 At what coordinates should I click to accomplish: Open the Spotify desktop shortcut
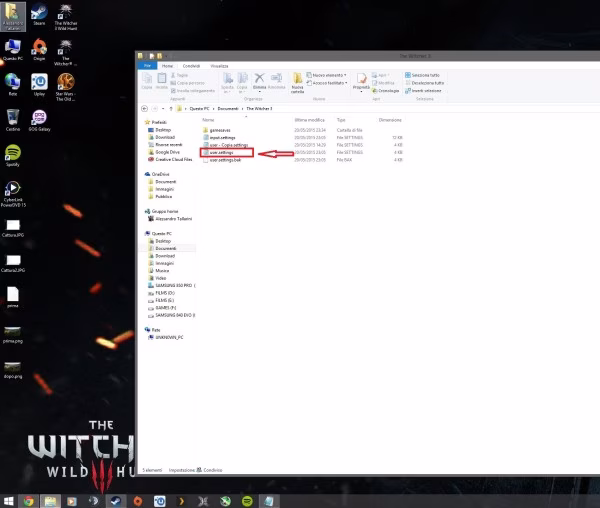[x=13, y=155]
